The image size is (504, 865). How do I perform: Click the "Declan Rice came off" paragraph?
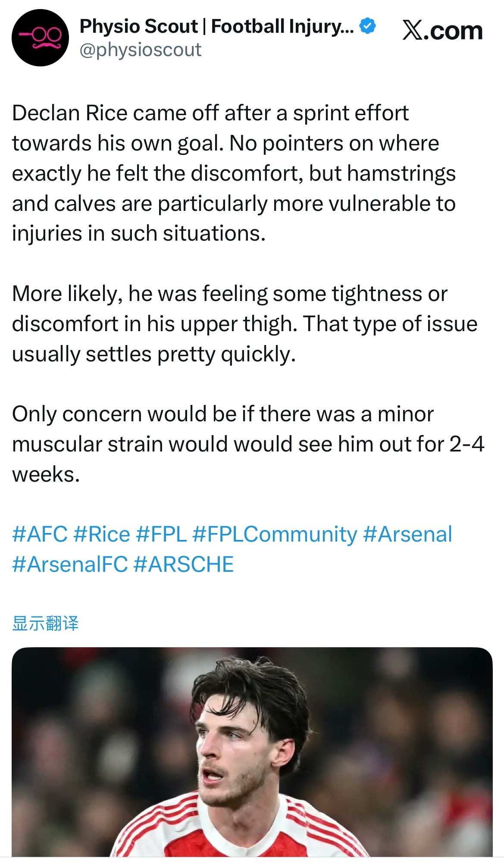pos(233,172)
